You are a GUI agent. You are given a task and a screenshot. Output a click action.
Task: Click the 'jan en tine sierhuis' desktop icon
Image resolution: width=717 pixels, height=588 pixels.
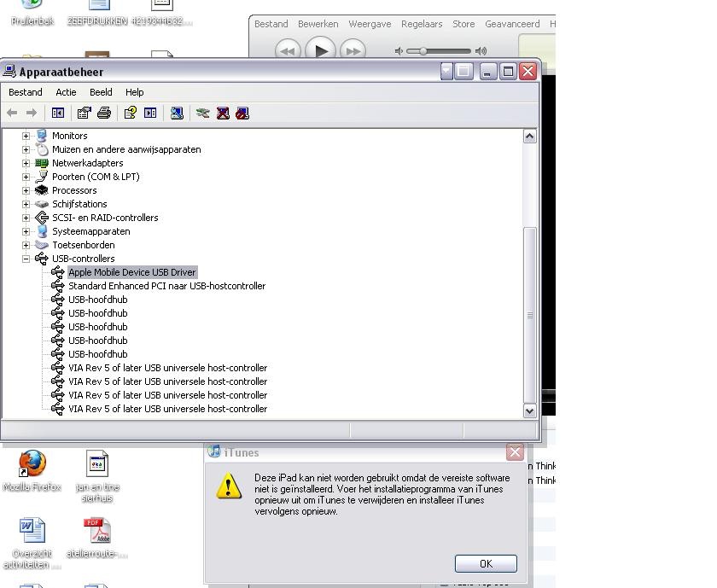(97, 464)
